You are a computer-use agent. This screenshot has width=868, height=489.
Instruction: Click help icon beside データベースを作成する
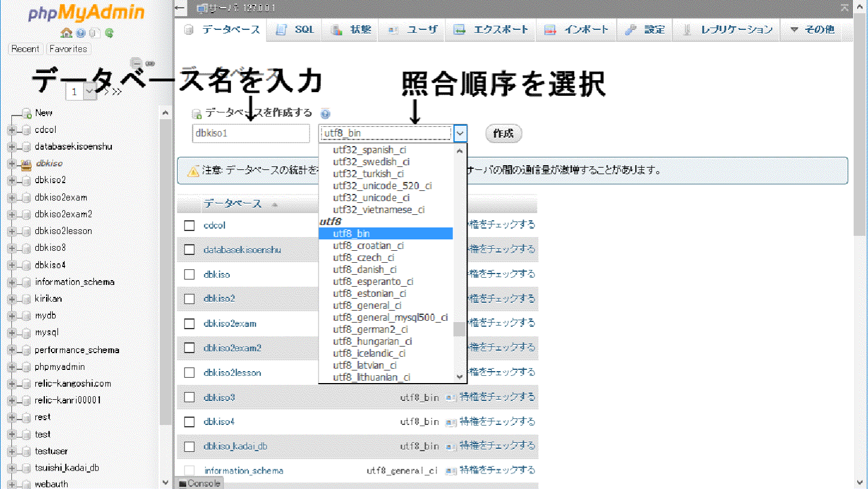[x=325, y=114]
